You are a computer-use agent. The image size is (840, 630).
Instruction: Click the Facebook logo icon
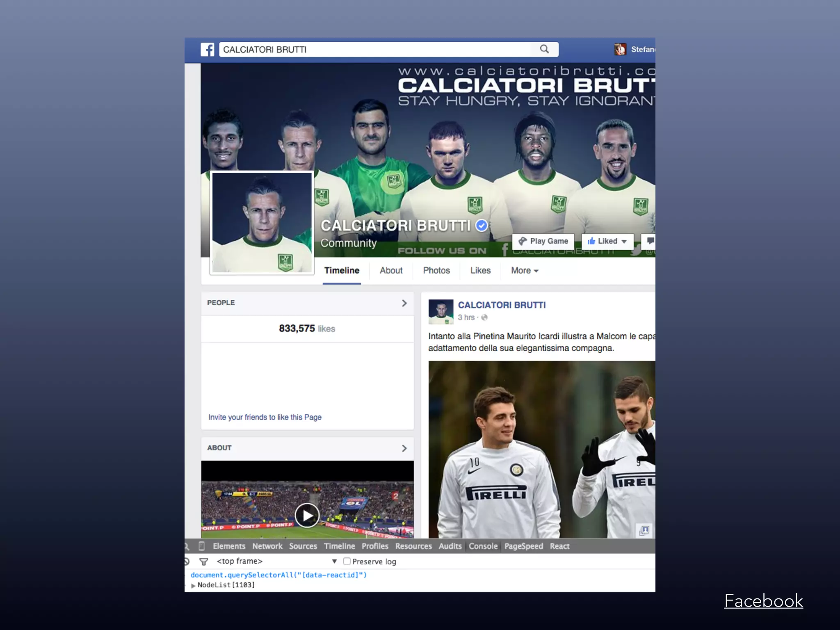[x=208, y=50]
